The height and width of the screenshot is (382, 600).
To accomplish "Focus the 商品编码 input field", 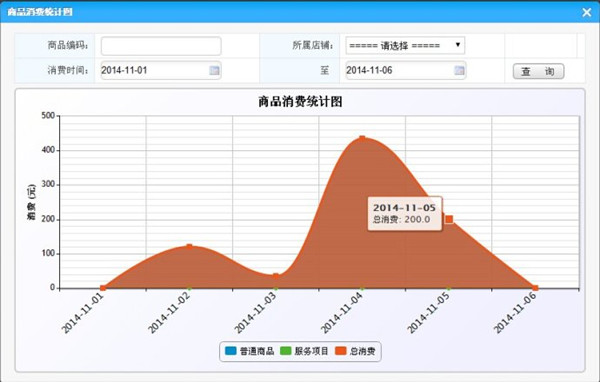I will tap(161, 46).
